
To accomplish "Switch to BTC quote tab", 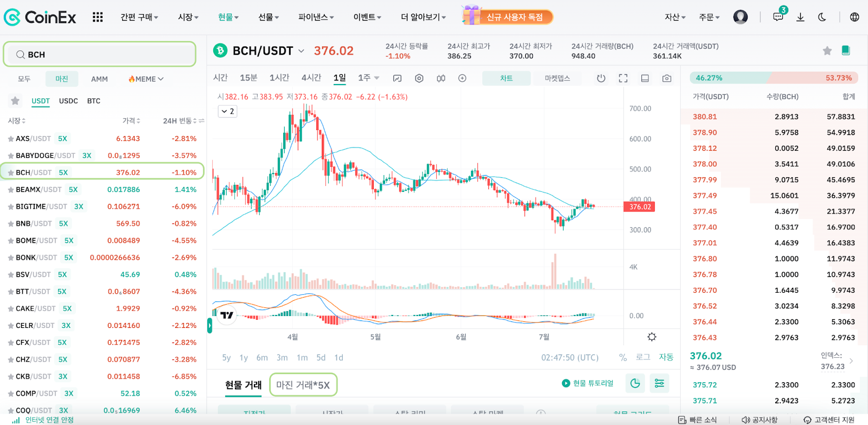I will 94,101.
